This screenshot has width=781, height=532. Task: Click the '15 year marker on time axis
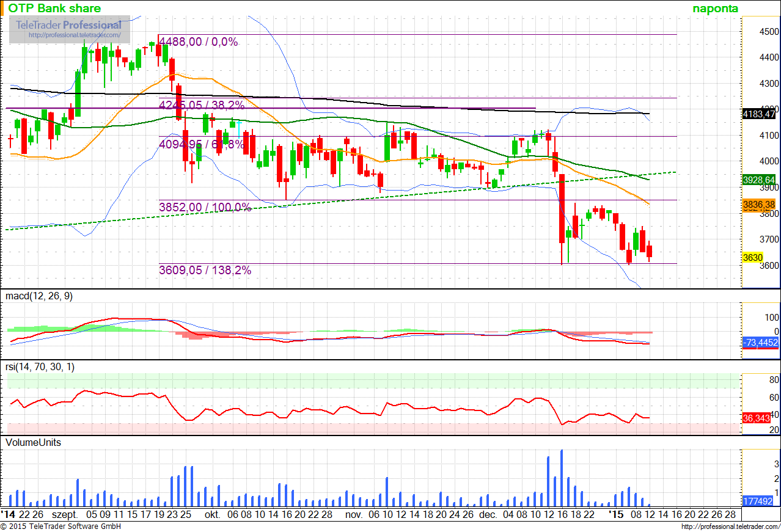pos(615,516)
